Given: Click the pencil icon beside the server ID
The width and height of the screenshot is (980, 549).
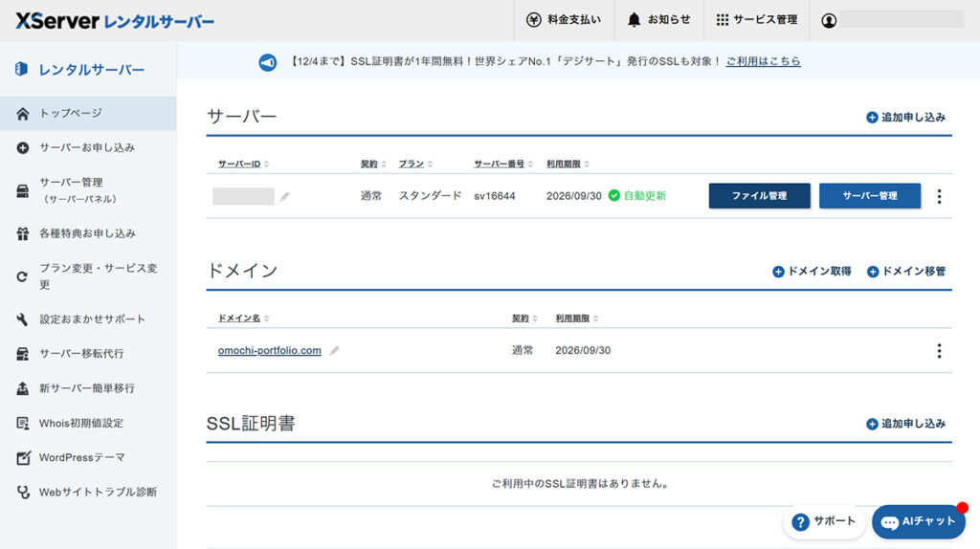Looking at the screenshot, I should click(x=285, y=197).
